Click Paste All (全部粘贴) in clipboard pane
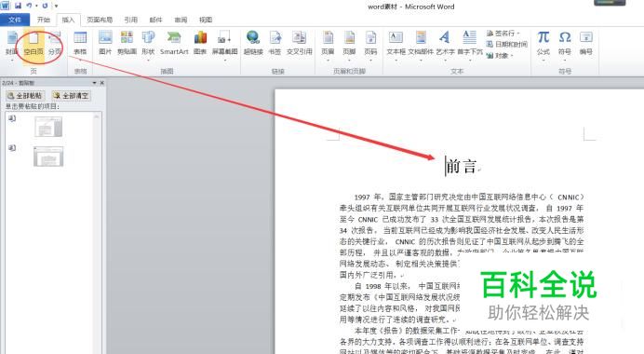The height and width of the screenshot is (354, 644). coord(25,95)
